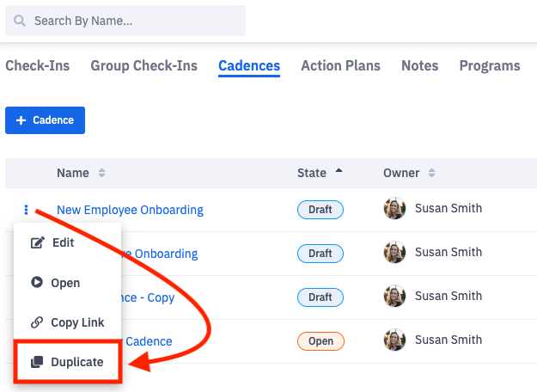Click the Open play icon in the menu
This screenshot has height=392, width=537.
pos(37,283)
